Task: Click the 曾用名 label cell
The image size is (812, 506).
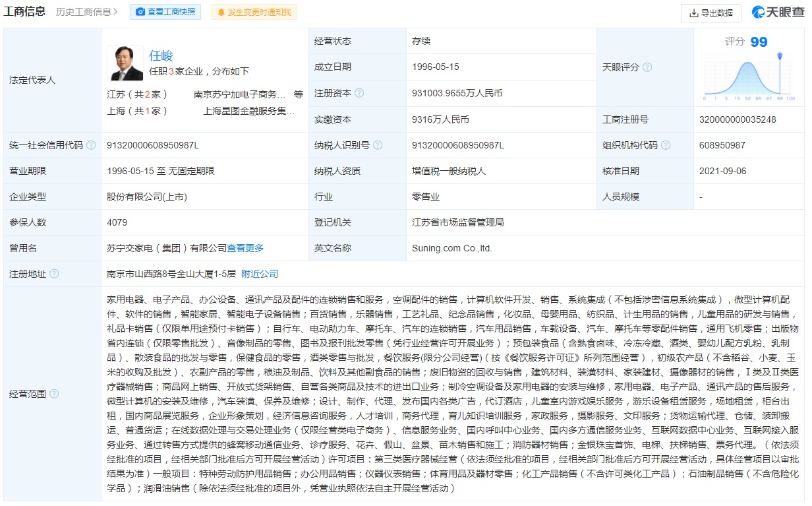Action: click(x=53, y=248)
